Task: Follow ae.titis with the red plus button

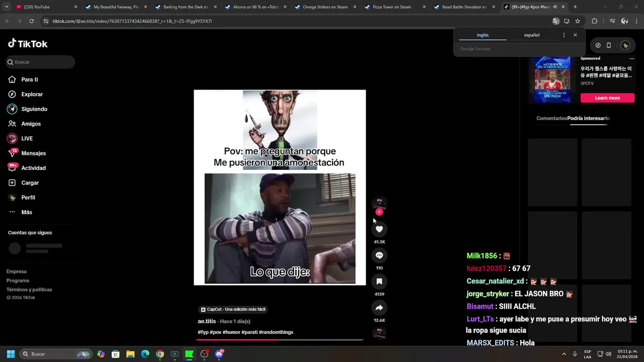Action: tap(379, 212)
